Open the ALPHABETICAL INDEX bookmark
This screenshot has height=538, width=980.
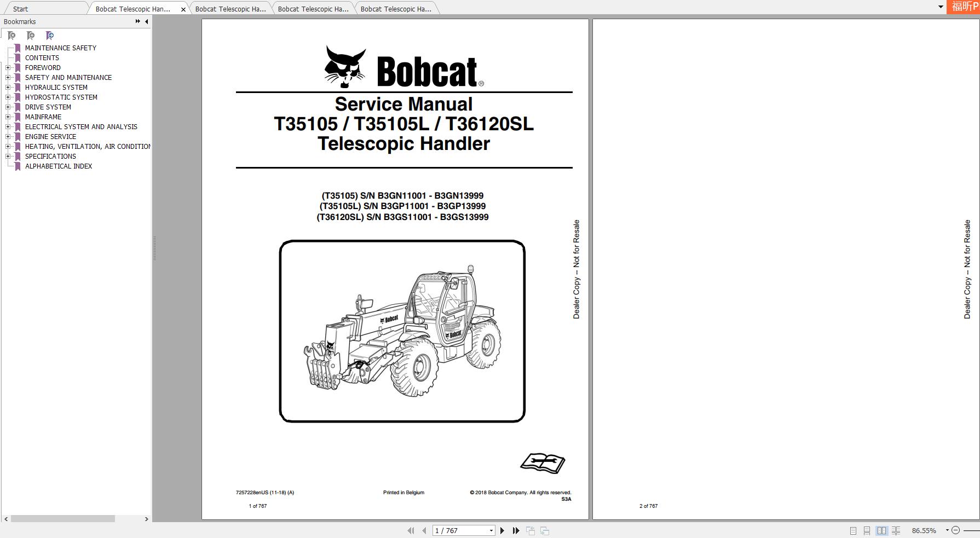(58, 166)
